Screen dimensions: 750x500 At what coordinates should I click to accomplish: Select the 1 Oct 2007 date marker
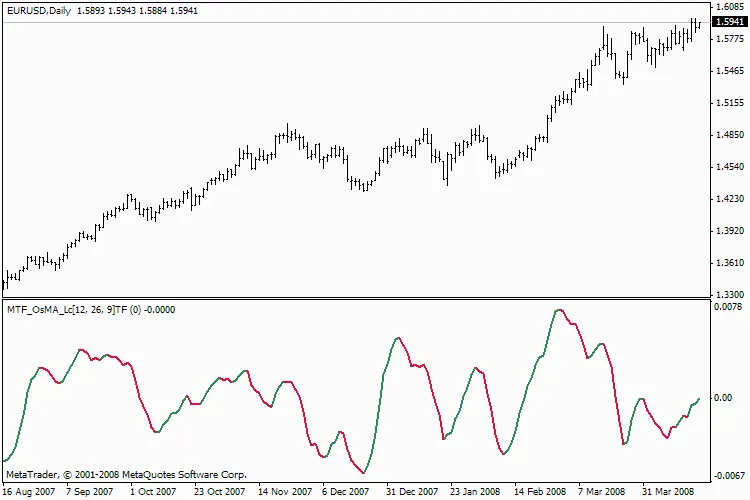pos(156,491)
